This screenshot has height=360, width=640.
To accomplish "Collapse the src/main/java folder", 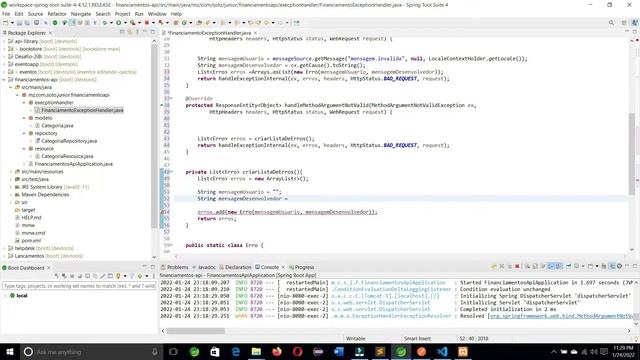I will coord(11,87).
